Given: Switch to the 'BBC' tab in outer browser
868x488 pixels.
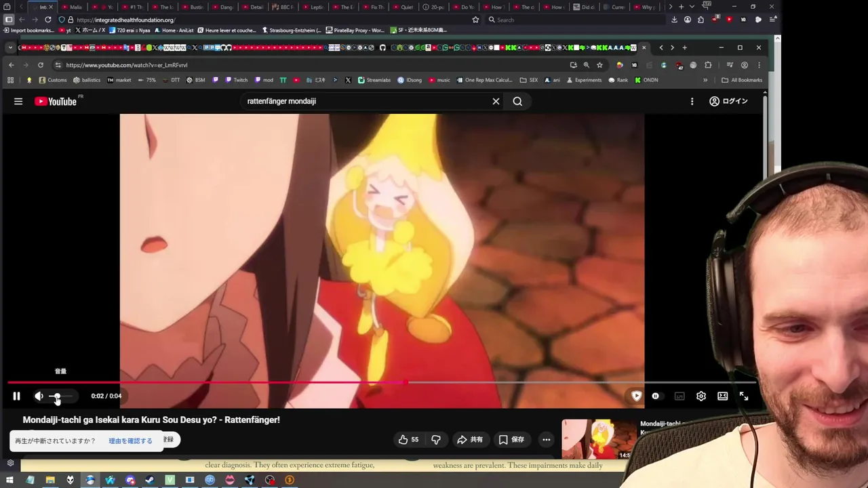Looking at the screenshot, I should point(283,7).
